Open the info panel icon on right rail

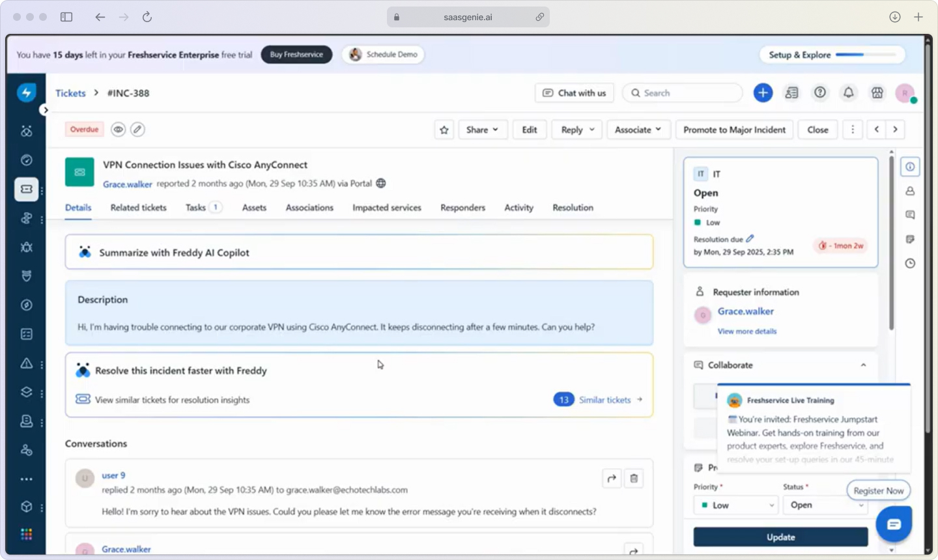[x=910, y=167]
